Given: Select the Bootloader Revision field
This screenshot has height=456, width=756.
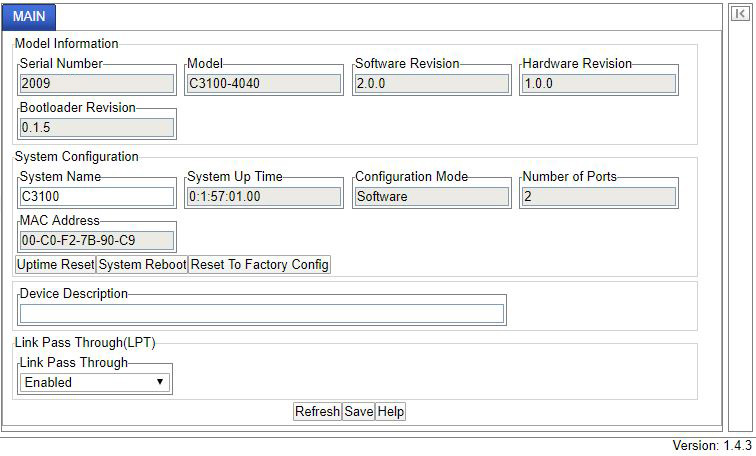Looking at the screenshot, I should (97, 128).
